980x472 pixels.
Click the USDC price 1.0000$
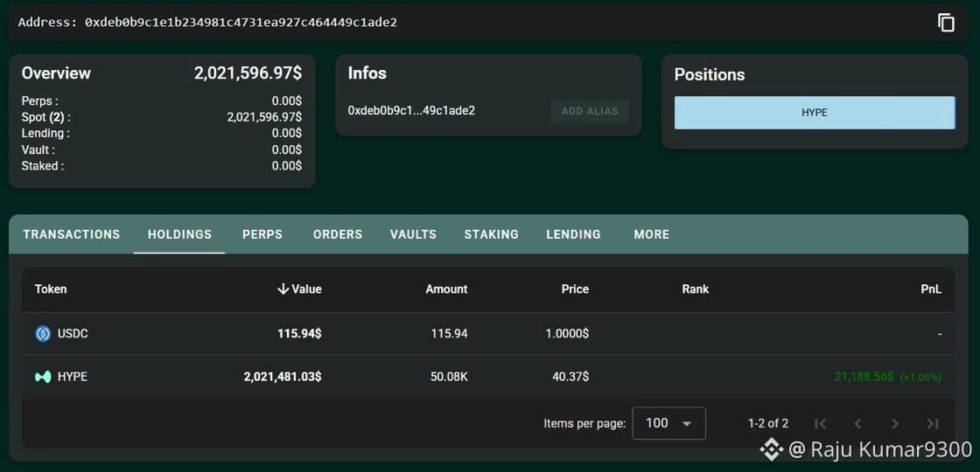point(567,334)
